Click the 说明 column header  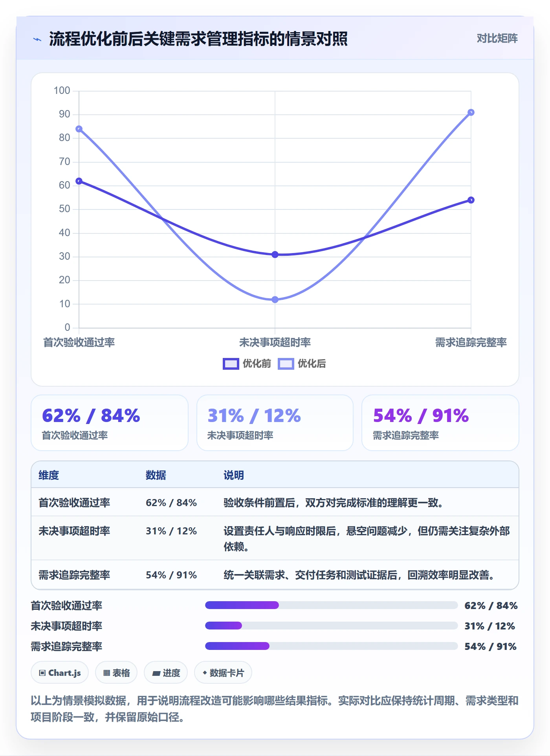pos(234,475)
